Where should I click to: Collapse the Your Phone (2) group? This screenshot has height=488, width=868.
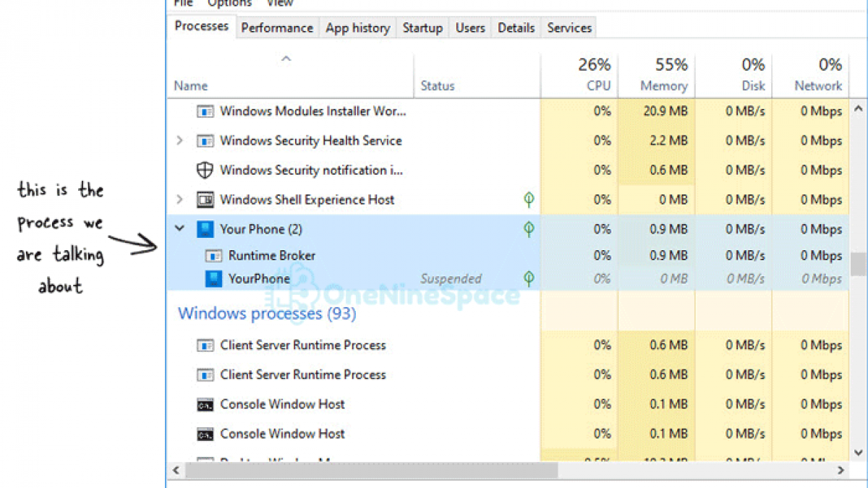[x=180, y=229]
